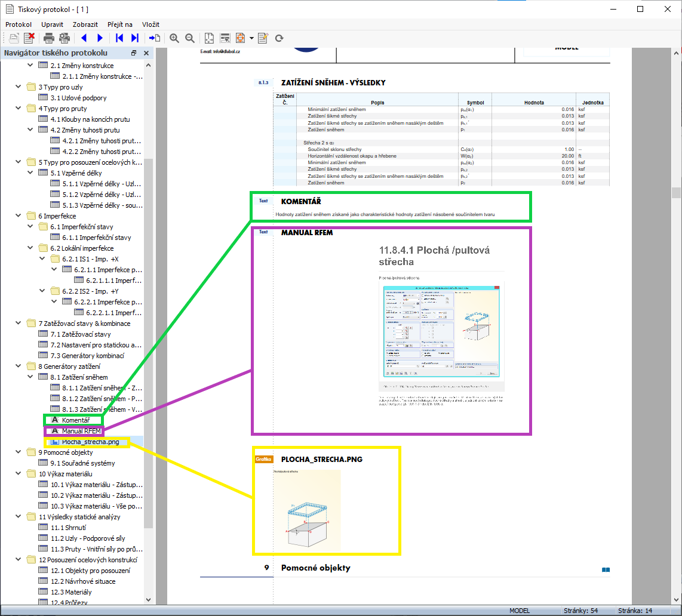Select 2.1 Změny konstrukce in navigator
This screenshot has width=682, height=616.
tap(82, 66)
